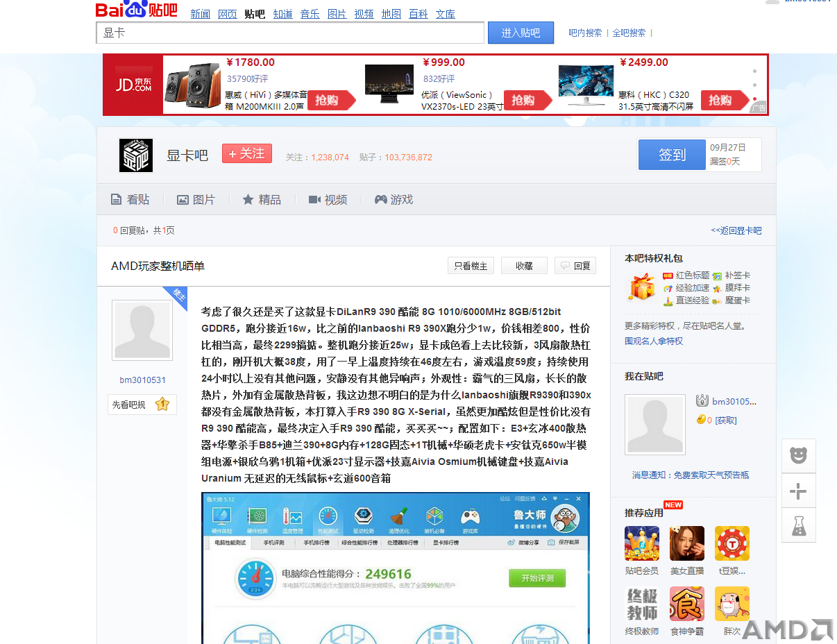This screenshot has width=837, height=644.
Task: Click the [获取] link next to the coin
Action: 726,420
